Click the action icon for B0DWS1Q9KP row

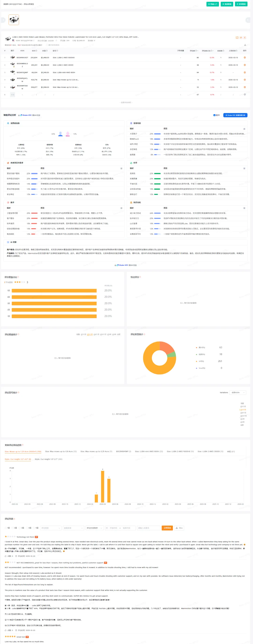click(245, 73)
